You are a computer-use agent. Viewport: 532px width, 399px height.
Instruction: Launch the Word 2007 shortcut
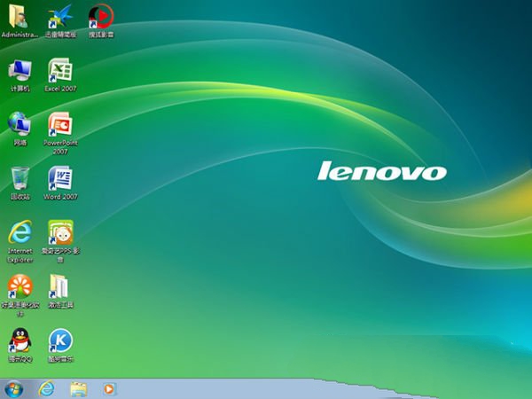point(60,178)
